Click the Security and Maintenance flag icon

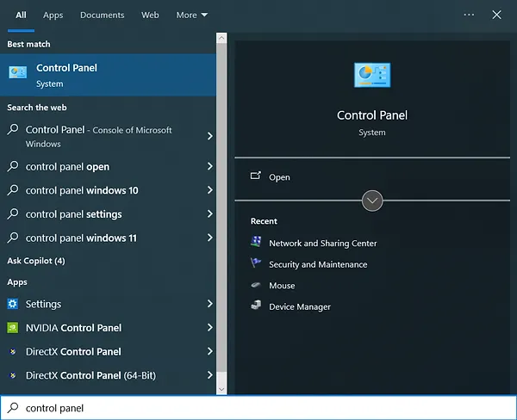(x=256, y=263)
